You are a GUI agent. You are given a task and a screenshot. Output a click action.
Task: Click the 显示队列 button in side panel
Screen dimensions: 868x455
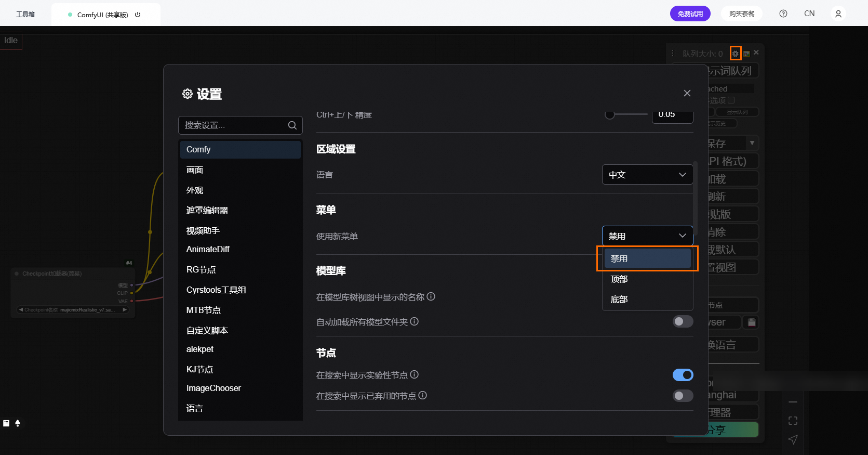point(737,112)
